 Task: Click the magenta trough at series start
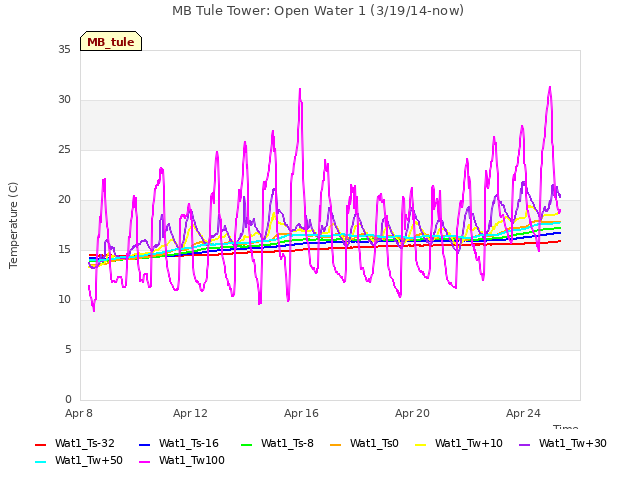94,311
